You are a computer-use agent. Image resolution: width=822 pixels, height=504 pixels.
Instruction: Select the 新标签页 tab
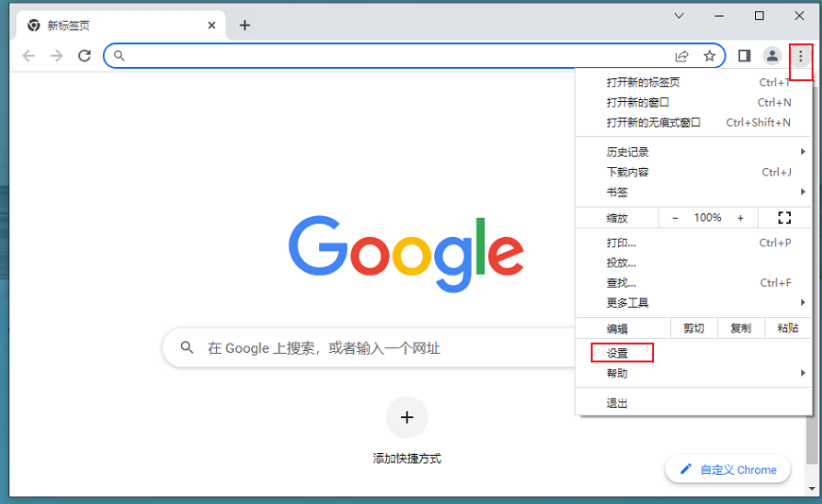(121, 25)
